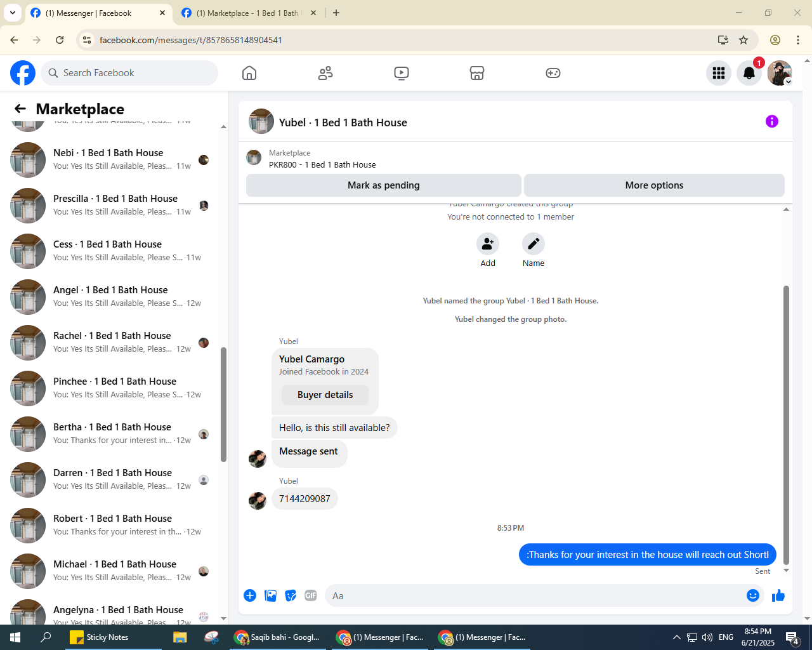
Task: Click More options button
Action: coord(654,185)
